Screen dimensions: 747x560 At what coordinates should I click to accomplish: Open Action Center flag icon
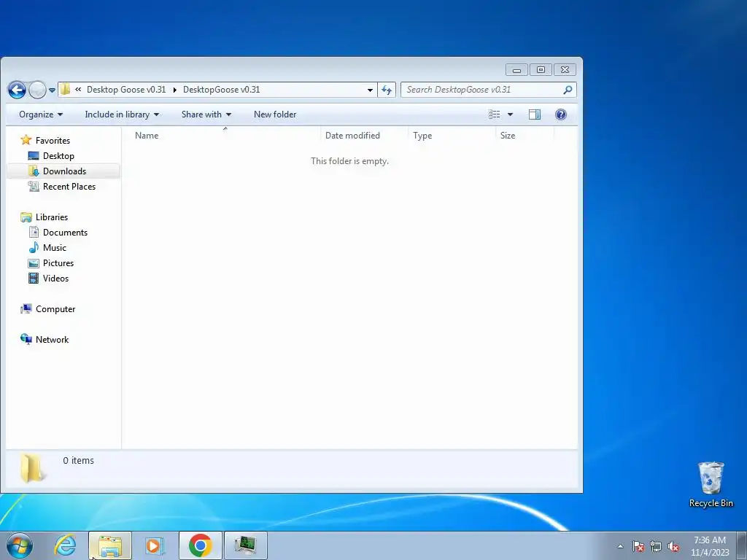pyautogui.click(x=638, y=546)
